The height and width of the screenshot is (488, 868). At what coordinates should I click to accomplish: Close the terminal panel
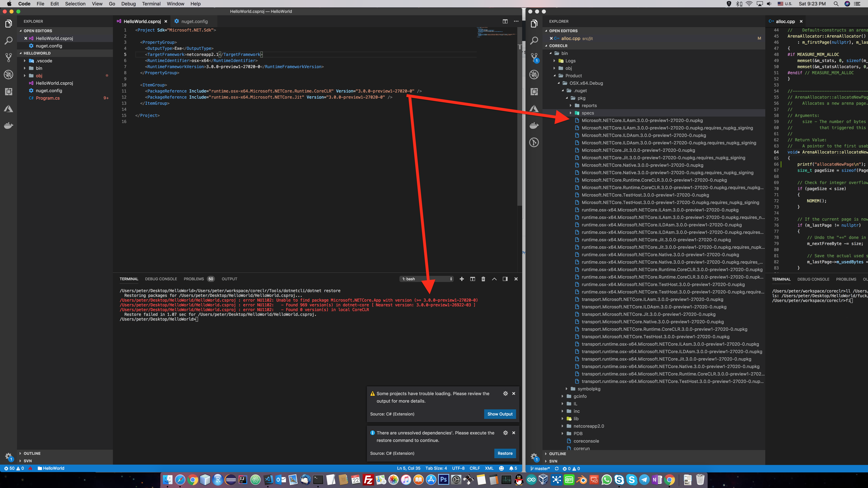516,279
